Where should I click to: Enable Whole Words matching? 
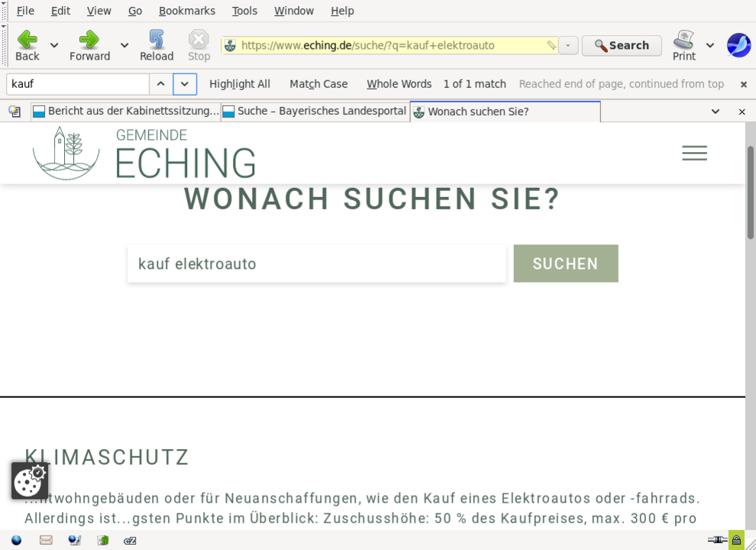[x=399, y=84]
